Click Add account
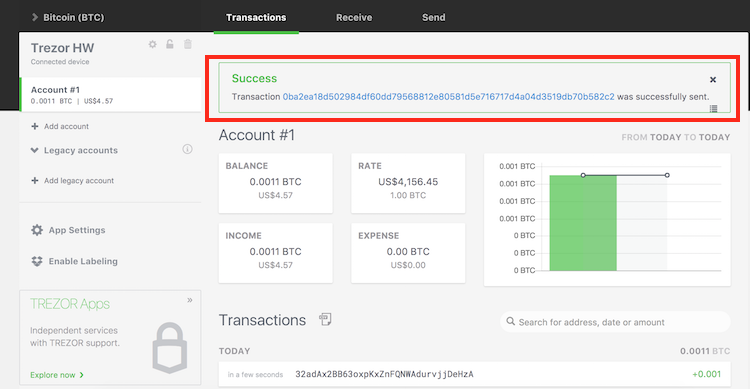Image resolution: width=750 pixels, height=389 pixels. point(60,126)
